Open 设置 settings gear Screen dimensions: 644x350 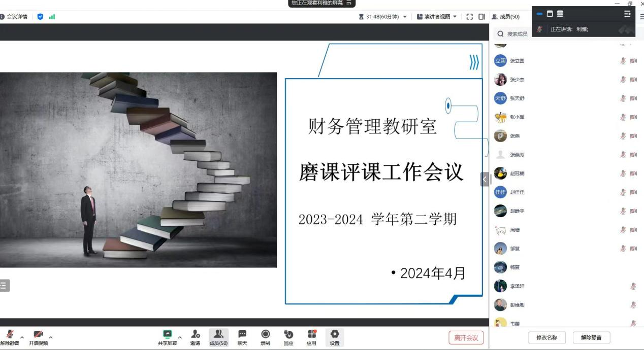tap(335, 334)
